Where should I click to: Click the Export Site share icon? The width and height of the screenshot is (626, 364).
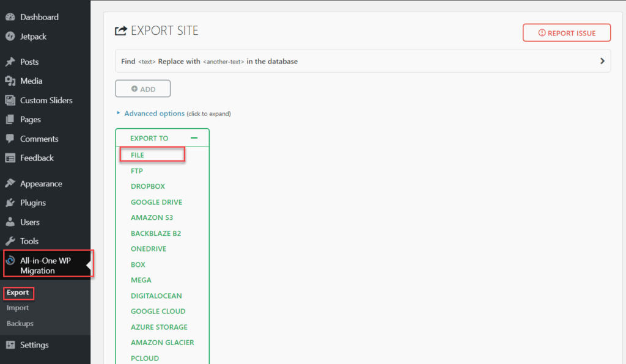121,31
